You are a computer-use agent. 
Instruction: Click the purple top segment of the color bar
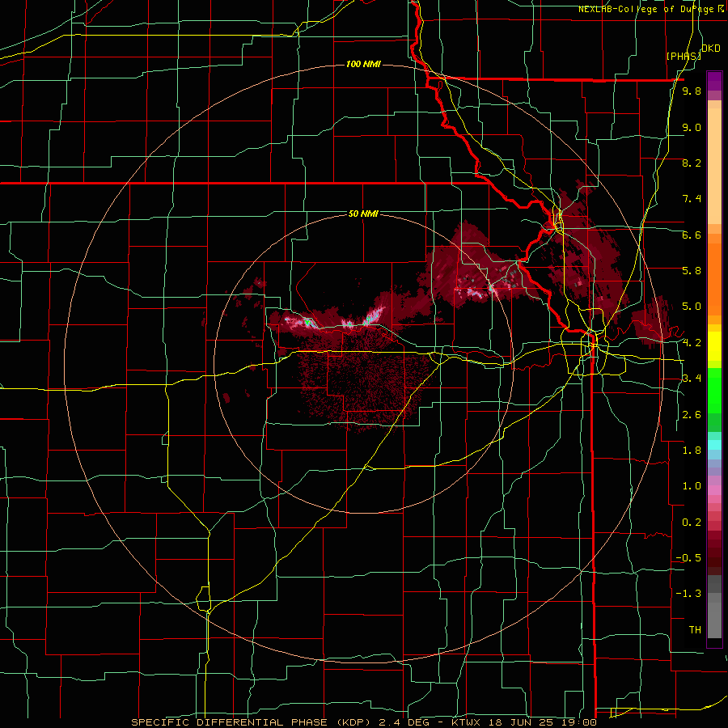pyautogui.click(x=714, y=81)
